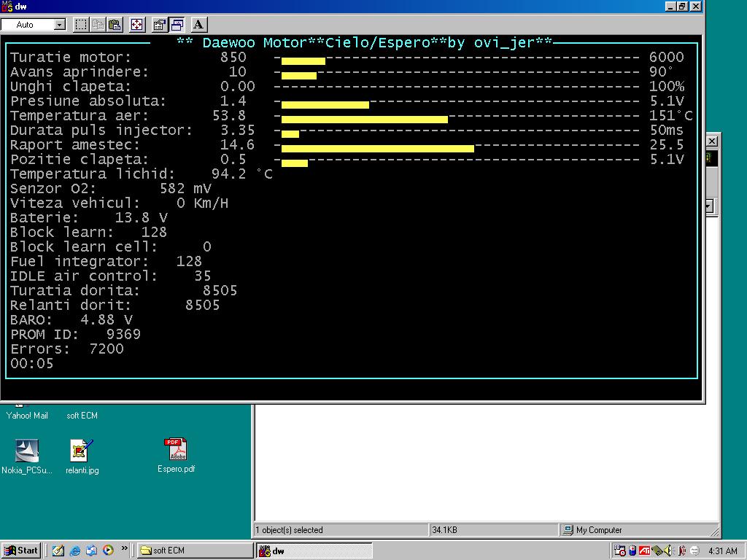Open the Font settings 'A' button
Viewport: 747px width, 560px height.
coord(198,25)
